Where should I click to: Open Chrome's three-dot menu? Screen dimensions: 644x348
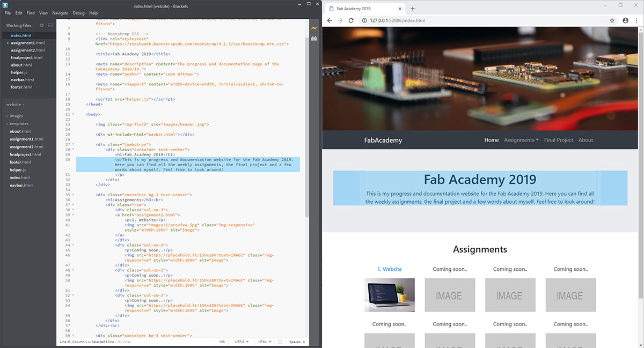point(636,20)
